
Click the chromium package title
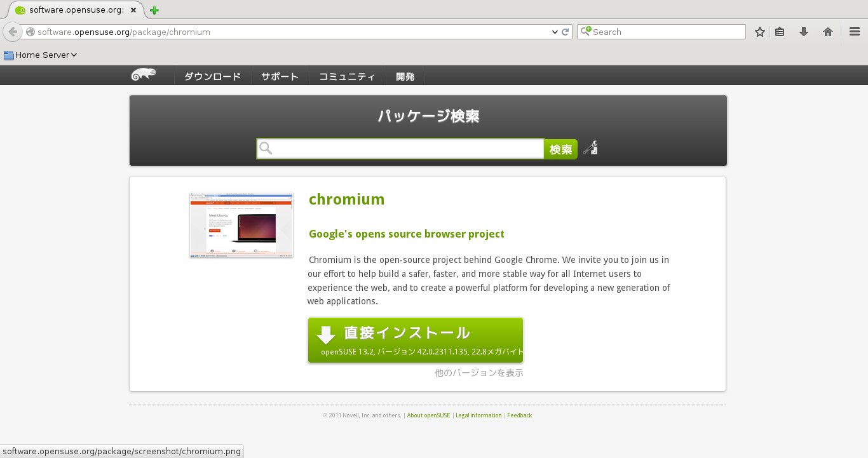(x=346, y=199)
